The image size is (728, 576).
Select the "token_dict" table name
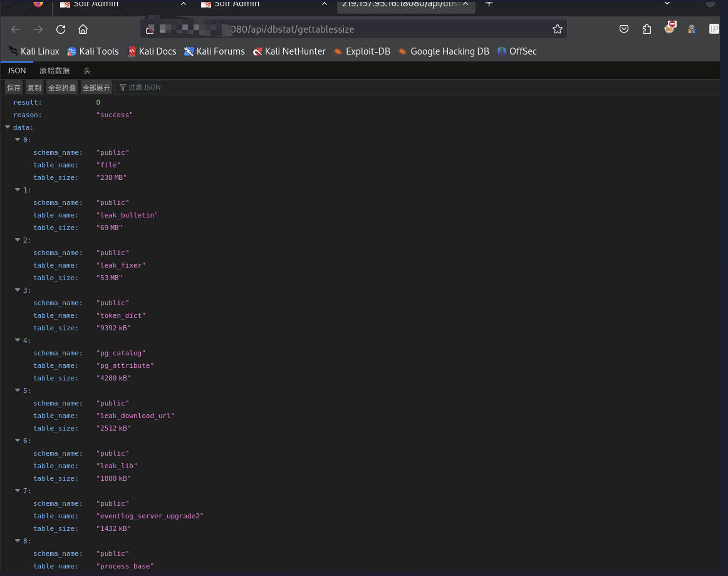(121, 315)
